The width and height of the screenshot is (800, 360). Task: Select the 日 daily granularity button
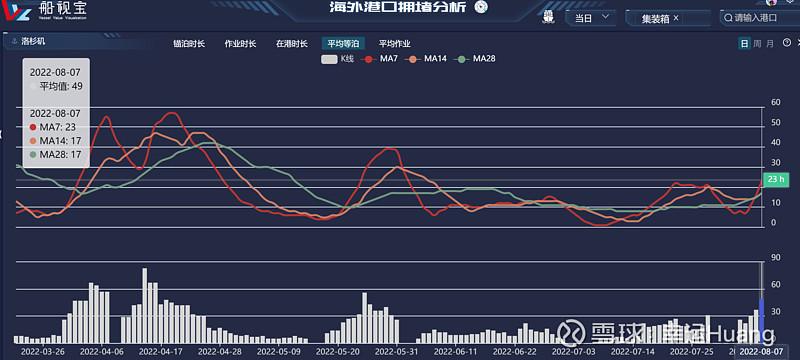(744, 44)
